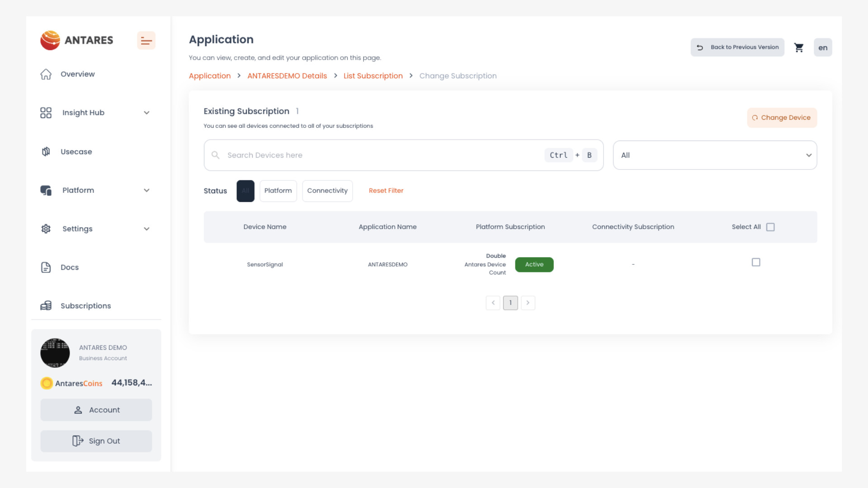The image size is (868, 488).
Task: Select the All status filter
Action: point(245,191)
